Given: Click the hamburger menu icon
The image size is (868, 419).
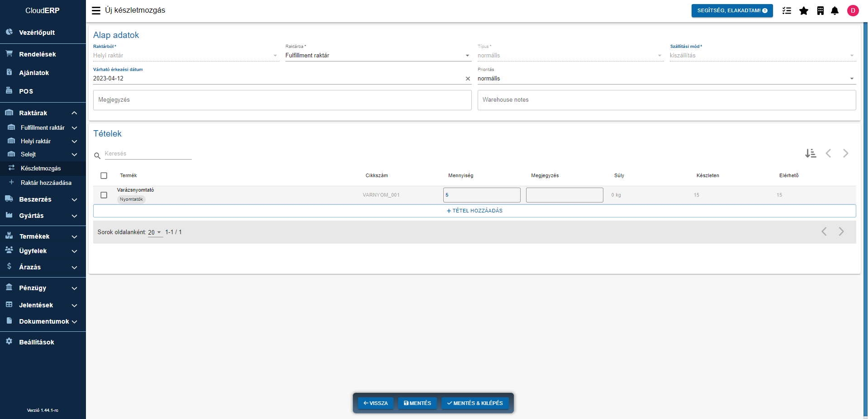Looking at the screenshot, I should pos(96,10).
